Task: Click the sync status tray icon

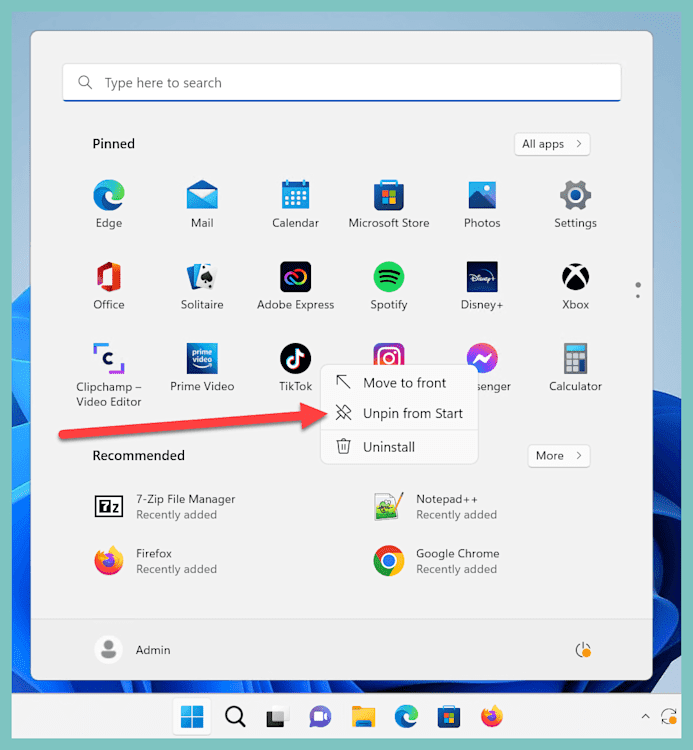Action: pos(668,716)
